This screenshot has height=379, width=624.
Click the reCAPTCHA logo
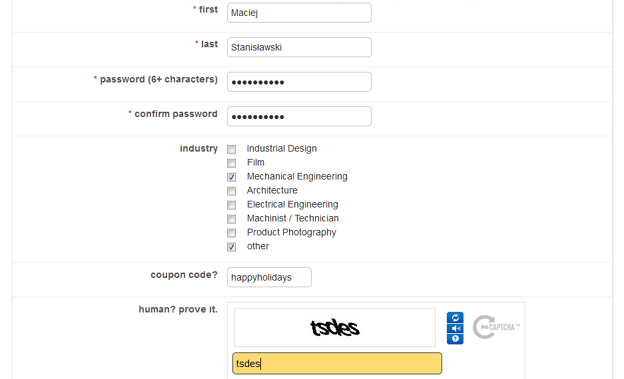[x=496, y=327]
